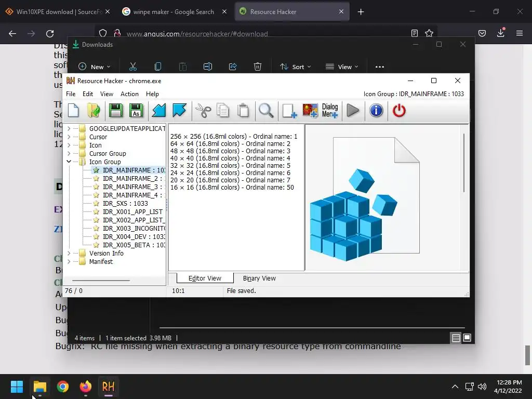Image resolution: width=532 pixels, height=399 pixels.
Task: Click Delete trash icon in Downloads window
Action: click(258, 67)
